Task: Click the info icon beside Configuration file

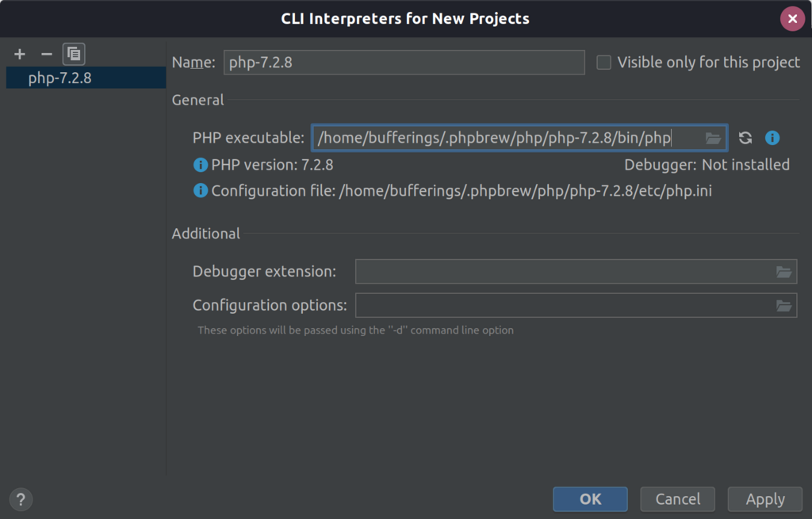Action: click(x=201, y=190)
